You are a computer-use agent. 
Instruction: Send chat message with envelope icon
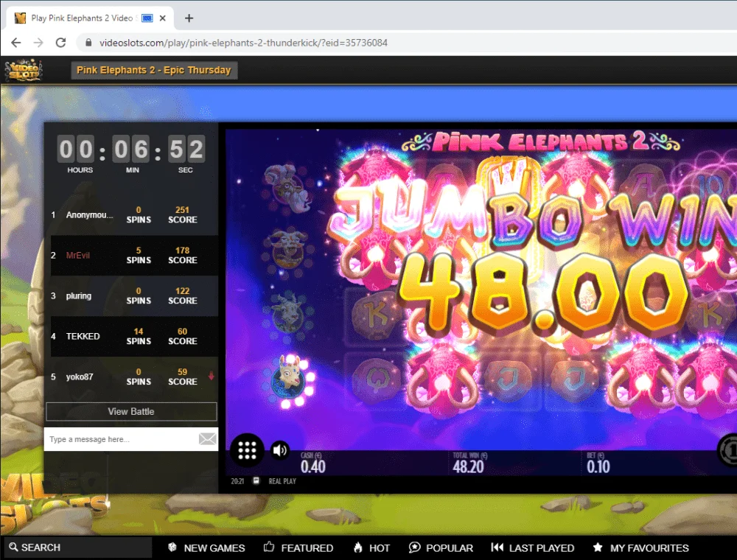coord(207,439)
